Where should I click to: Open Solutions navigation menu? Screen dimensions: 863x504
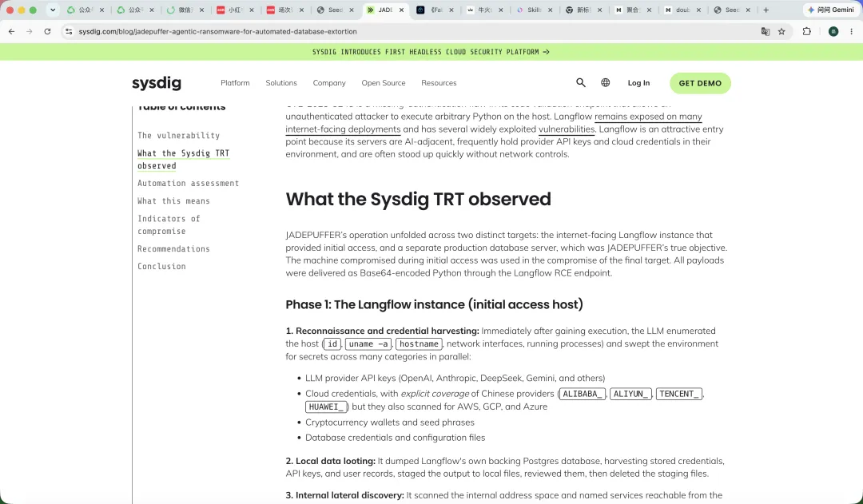click(281, 83)
